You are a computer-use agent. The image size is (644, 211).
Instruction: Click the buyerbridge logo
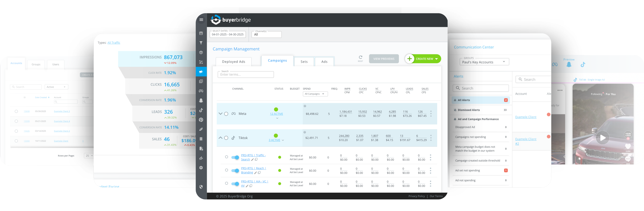click(231, 20)
